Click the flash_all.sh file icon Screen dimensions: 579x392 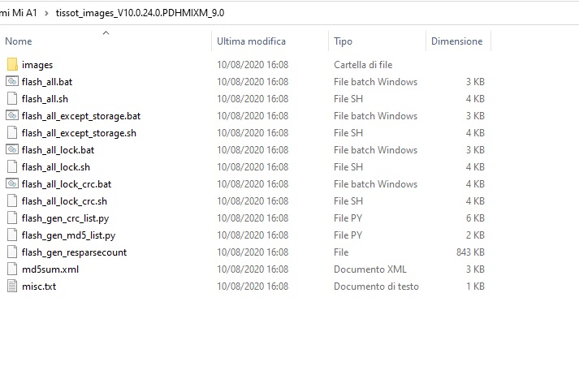[12, 98]
